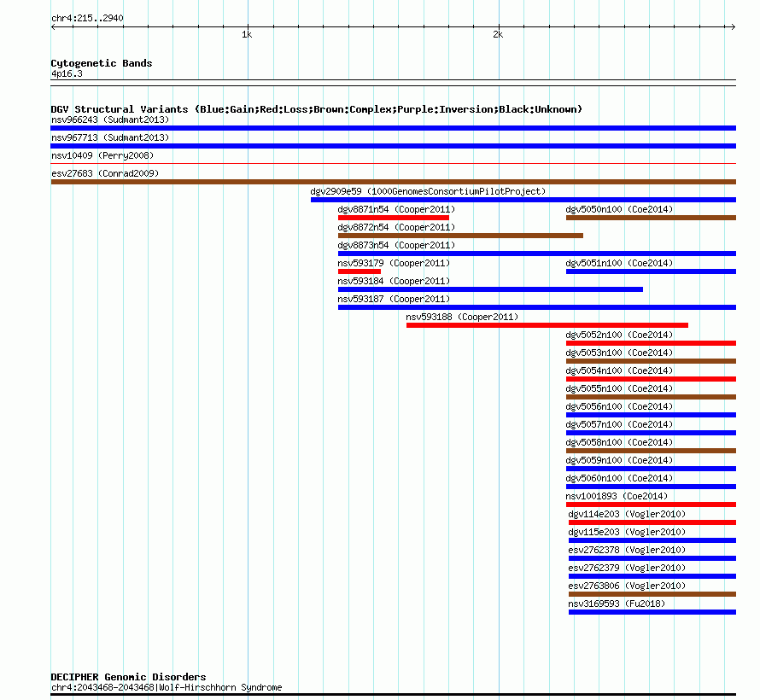
Task: Select the nsv967713 (Sudmant2013) blue gain bar
Action: point(393,146)
